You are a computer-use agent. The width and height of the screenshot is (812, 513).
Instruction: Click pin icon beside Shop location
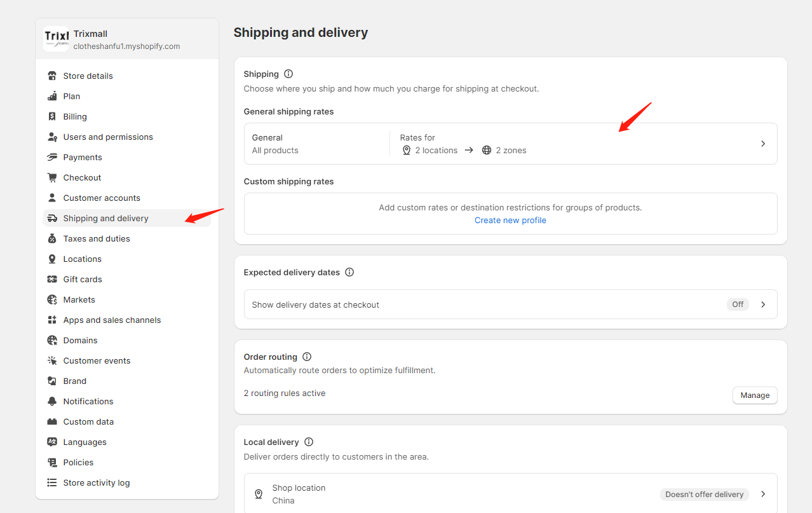click(259, 494)
